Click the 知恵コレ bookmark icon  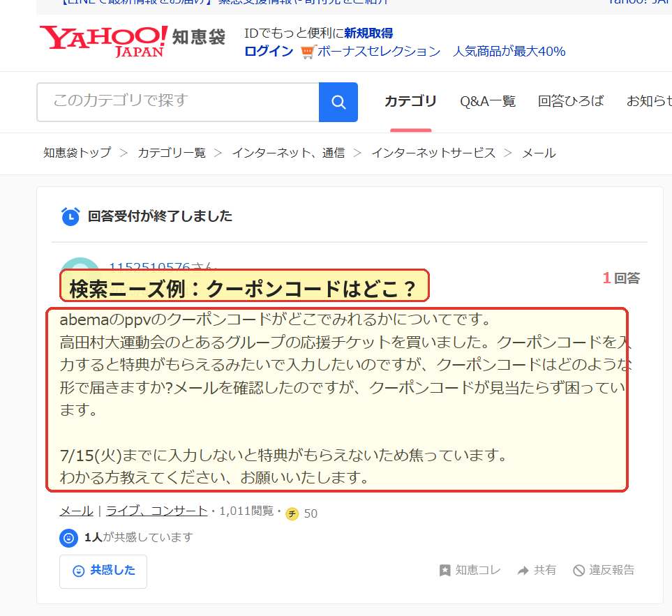[x=445, y=570]
